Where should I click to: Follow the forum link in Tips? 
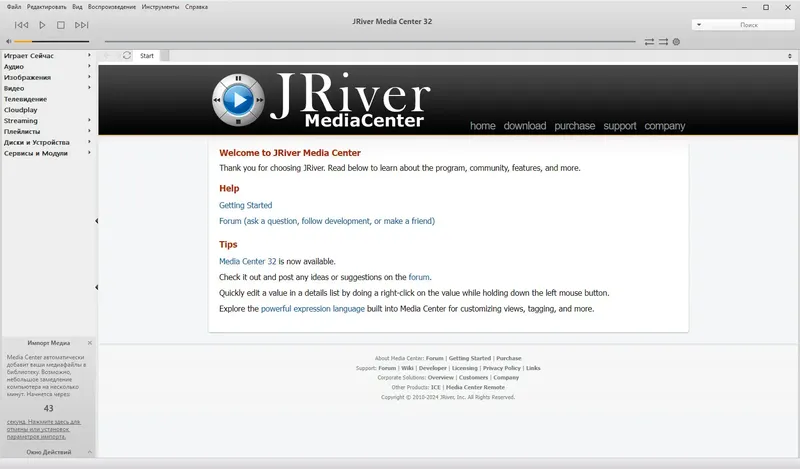point(419,277)
